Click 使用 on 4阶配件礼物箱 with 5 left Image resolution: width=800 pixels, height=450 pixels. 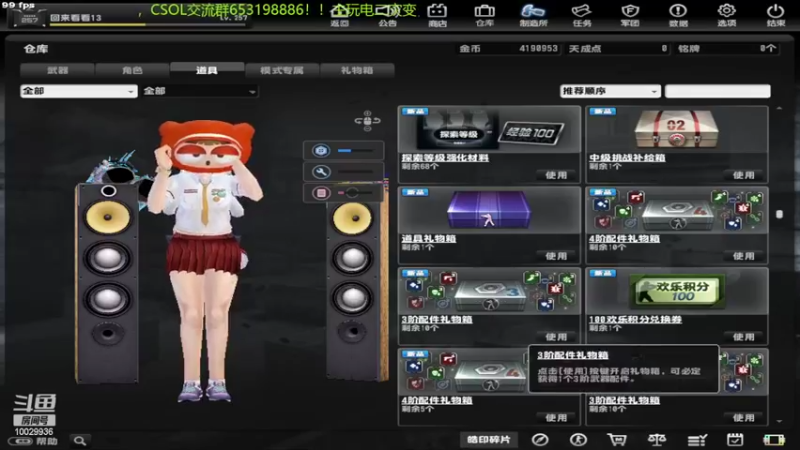click(556, 417)
